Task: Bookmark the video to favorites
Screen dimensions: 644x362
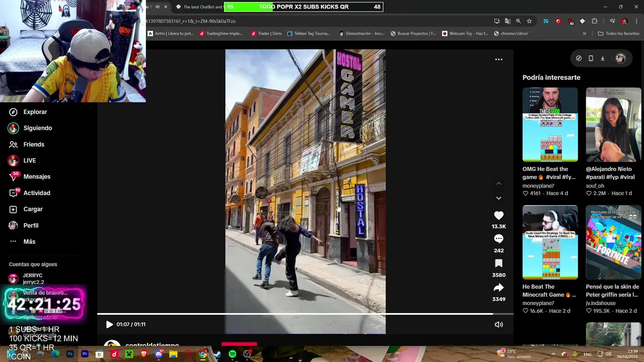Action: point(499,263)
